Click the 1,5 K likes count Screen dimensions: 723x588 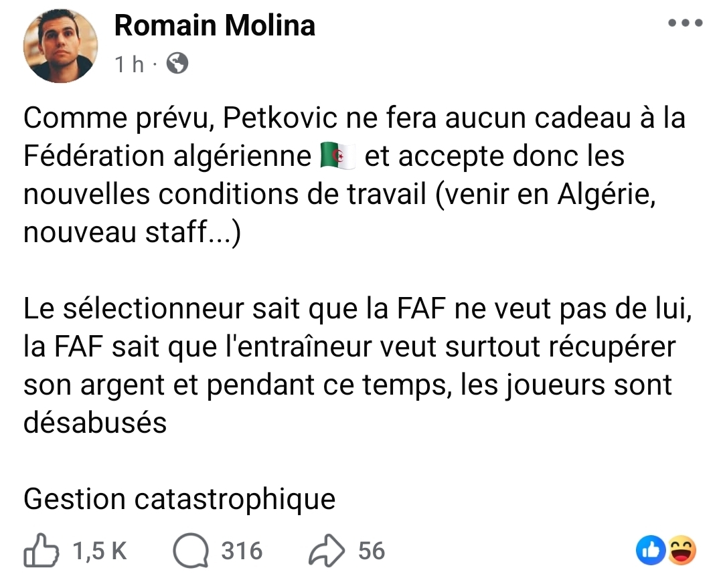[x=100, y=551]
